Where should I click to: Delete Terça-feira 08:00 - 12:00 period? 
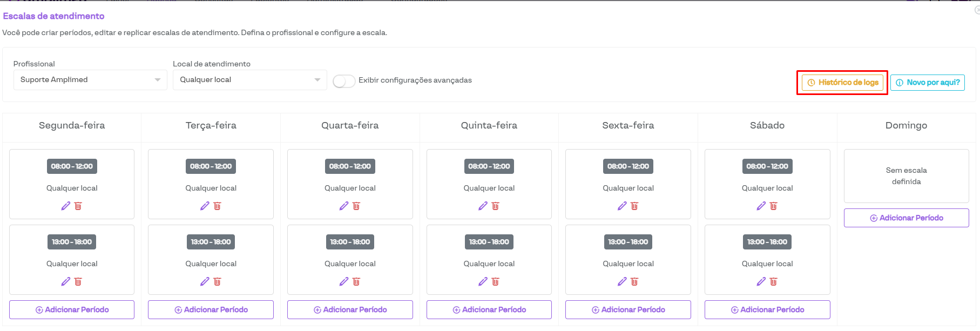pyautogui.click(x=218, y=206)
